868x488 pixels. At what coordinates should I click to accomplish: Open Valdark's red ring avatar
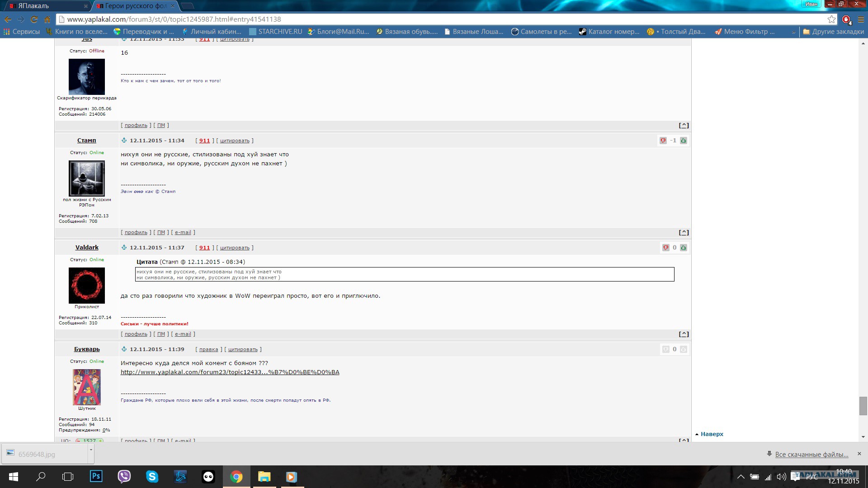tap(87, 286)
